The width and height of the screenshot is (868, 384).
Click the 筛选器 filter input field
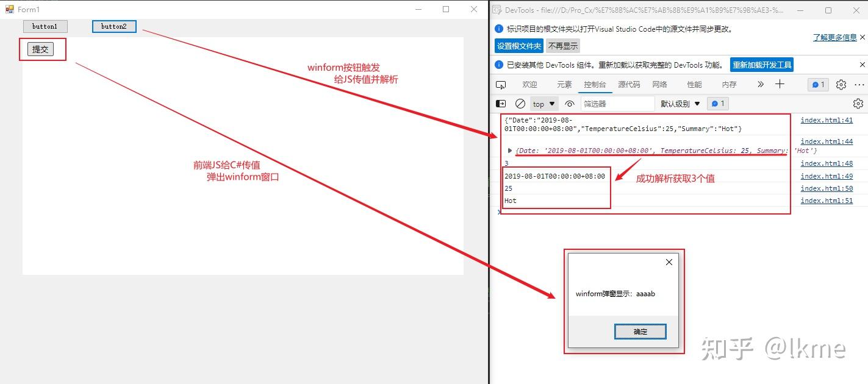[x=618, y=103]
